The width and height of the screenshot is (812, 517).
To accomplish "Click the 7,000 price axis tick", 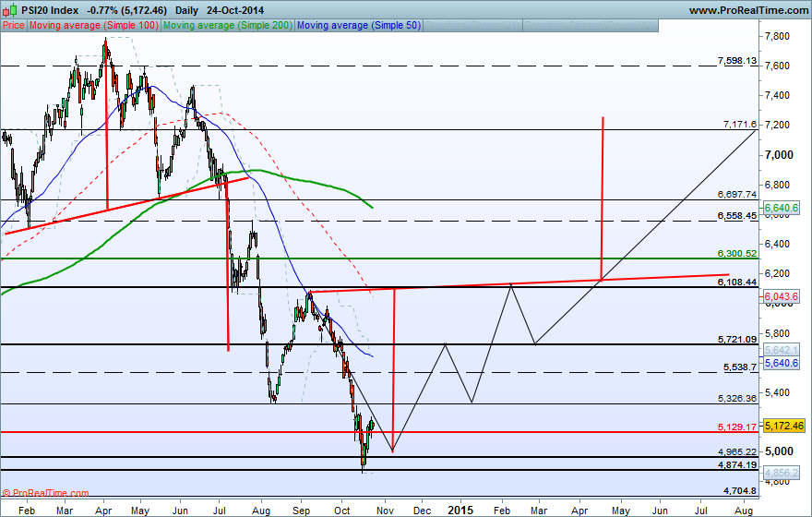I will click(779, 155).
